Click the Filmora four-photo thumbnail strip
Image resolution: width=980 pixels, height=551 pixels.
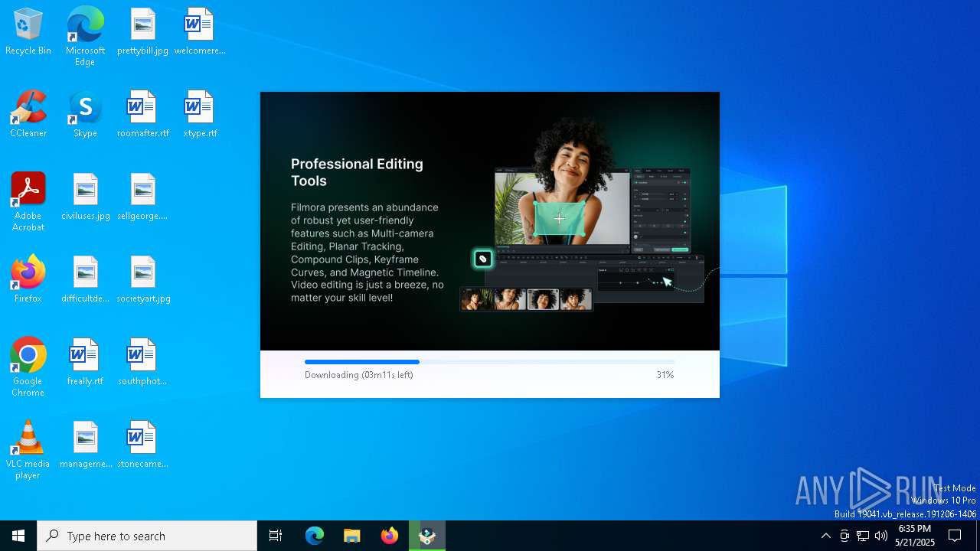526,299
